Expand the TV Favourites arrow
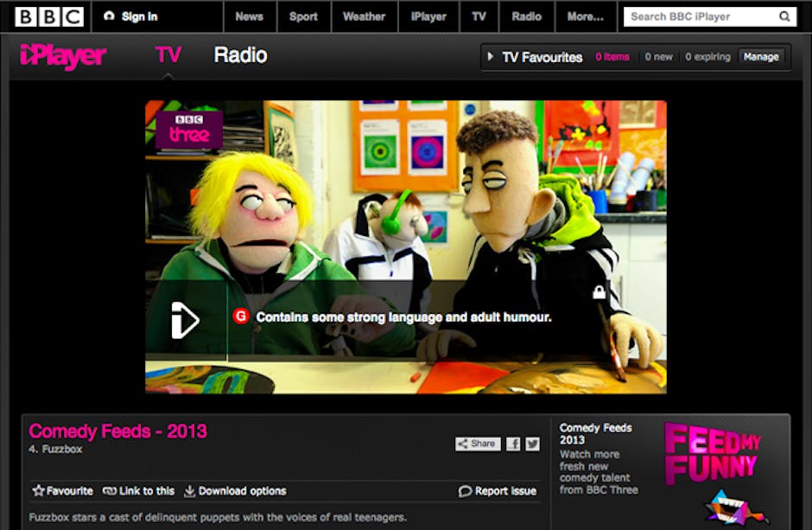This screenshot has height=530, width=812. tap(491, 57)
